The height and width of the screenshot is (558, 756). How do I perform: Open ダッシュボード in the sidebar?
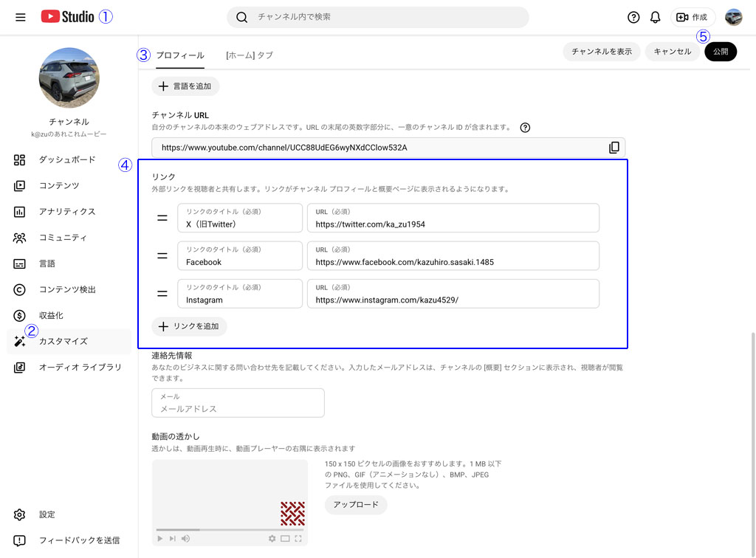(67, 159)
